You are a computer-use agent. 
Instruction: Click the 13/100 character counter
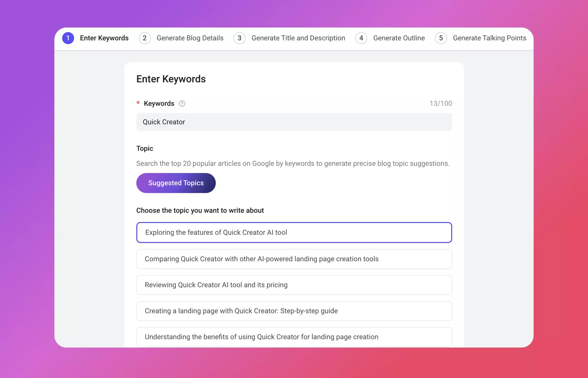tap(441, 103)
